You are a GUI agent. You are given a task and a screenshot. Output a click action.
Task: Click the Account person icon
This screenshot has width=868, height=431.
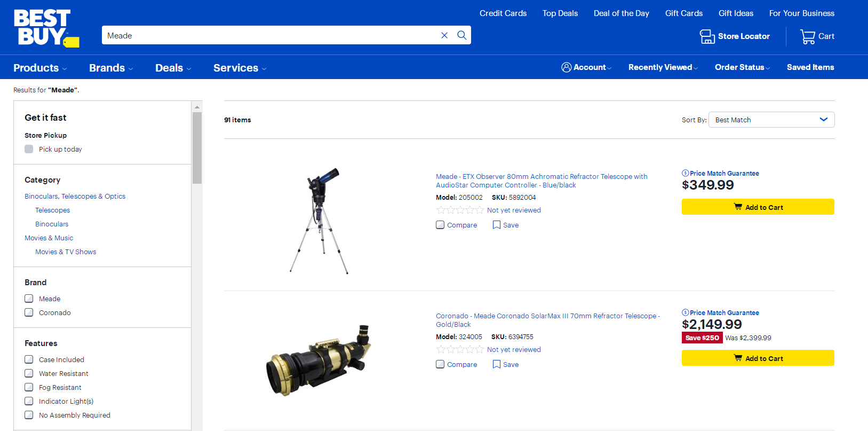click(x=567, y=67)
